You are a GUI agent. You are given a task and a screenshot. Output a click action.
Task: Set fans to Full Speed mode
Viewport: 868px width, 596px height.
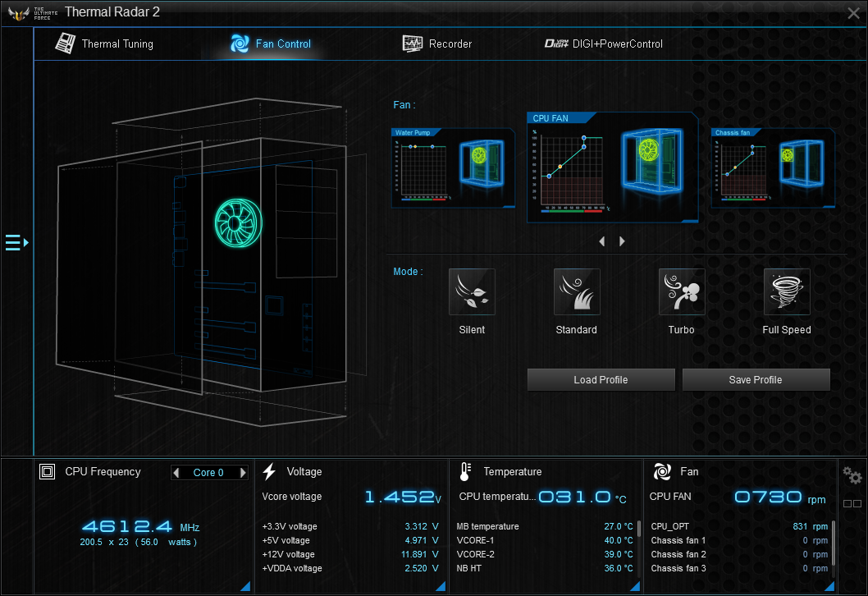click(787, 292)
